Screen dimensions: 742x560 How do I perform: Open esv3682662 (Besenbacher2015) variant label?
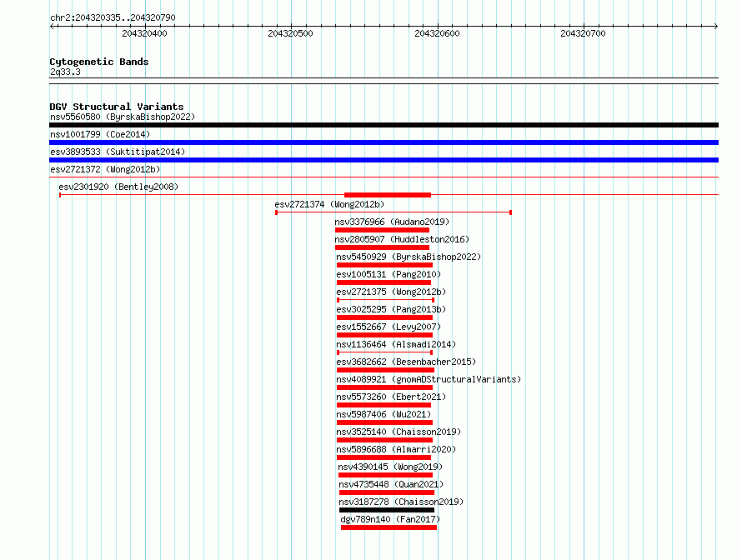(406, 362)
